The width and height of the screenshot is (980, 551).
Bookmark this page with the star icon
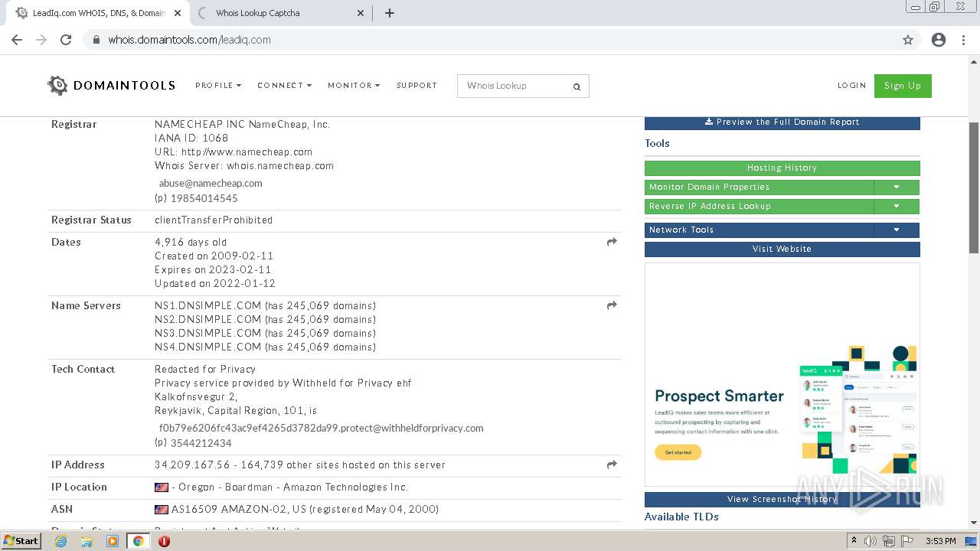tap(908, 40)
